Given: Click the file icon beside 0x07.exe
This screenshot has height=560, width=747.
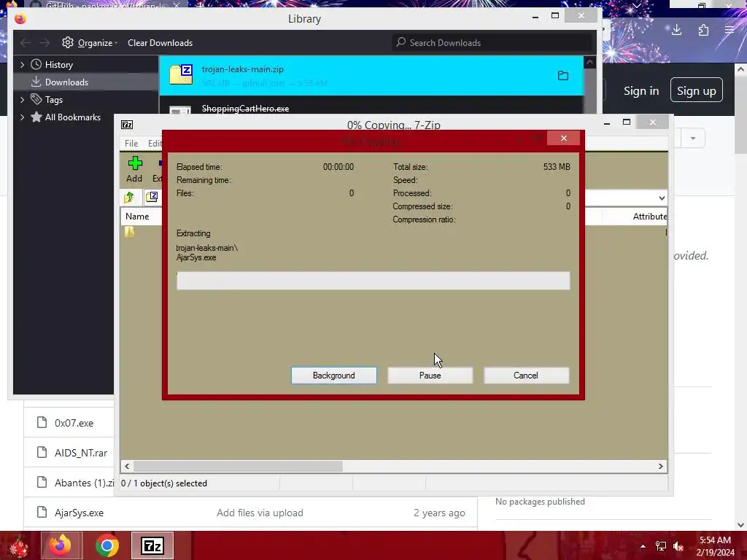Looking at the screenshot, I should [x=42, y=422].
